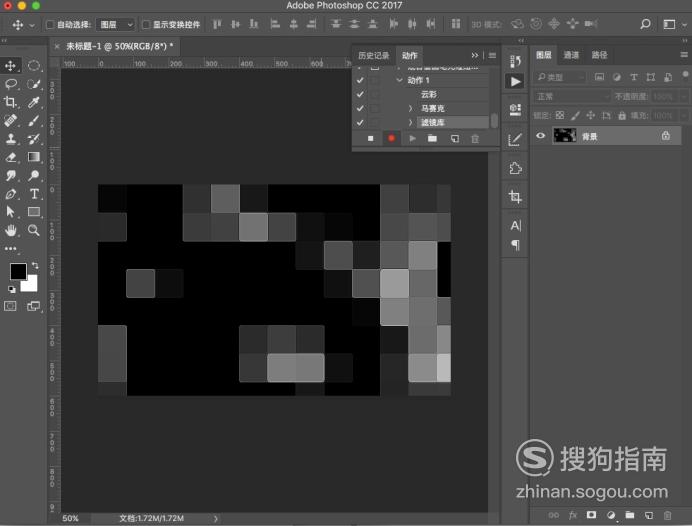The height and width of the screenshot is (526, 692).
Task: Open the layer filter type dropdown
Action: (560, 78)
